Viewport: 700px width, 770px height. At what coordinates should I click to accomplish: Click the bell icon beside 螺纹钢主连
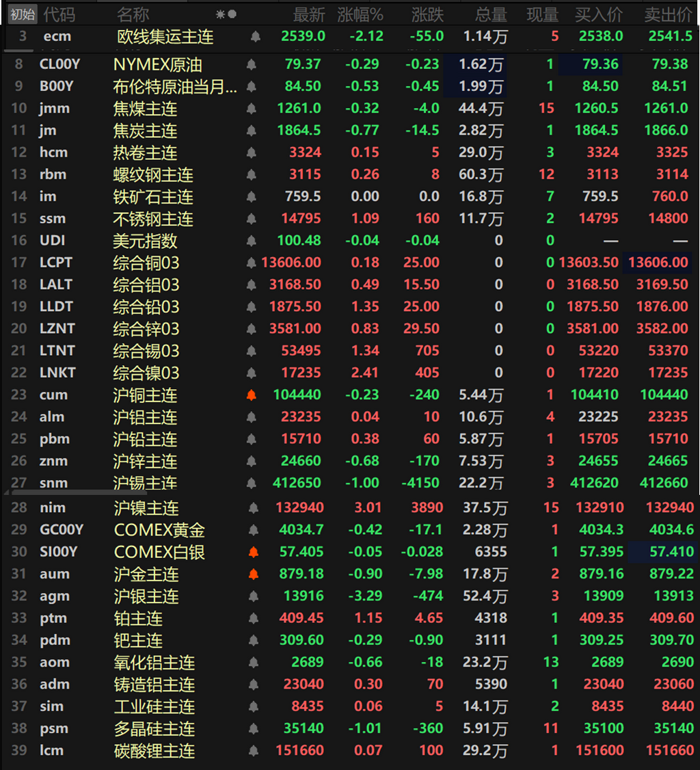(252, 174)
